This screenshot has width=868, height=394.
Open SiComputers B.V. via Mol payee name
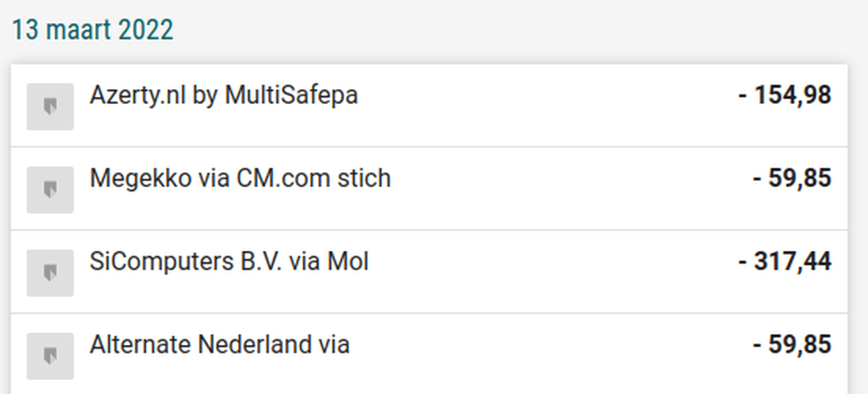pos(229,261)
